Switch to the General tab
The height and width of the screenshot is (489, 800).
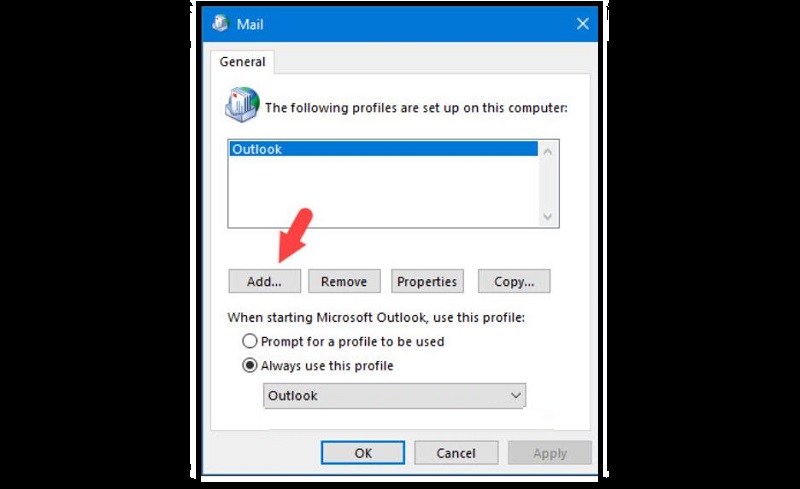(x=242, y=62)
